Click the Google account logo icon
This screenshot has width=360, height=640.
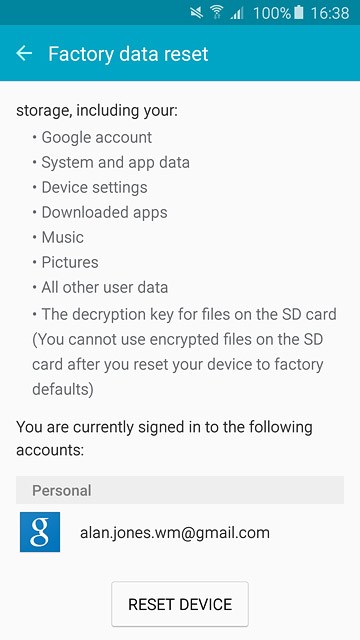point(40,532)
